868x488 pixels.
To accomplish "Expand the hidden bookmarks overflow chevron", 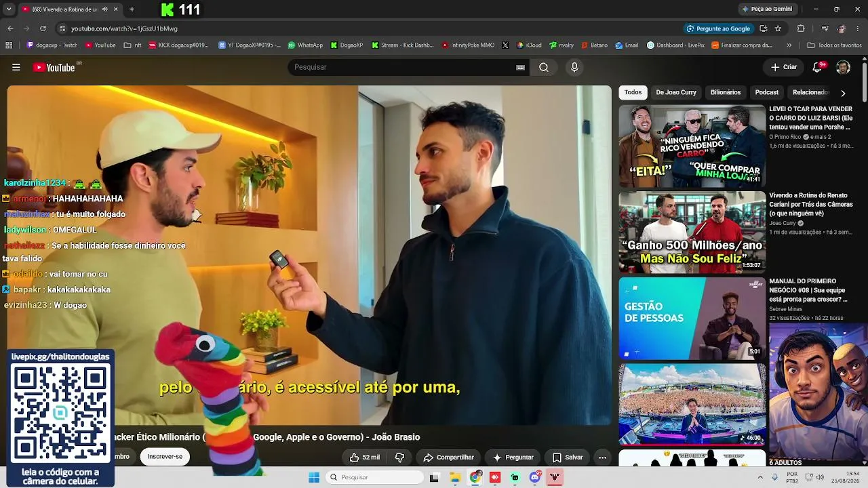I will click(x=789, y=45).
